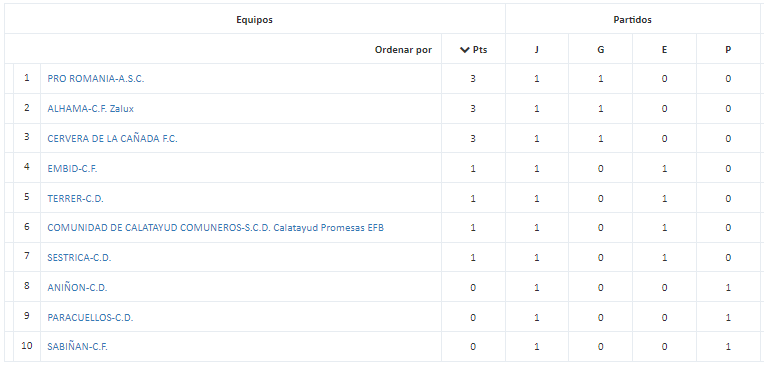Open the TERRER-C.D. team link
This screenshot has width=764, height=368.
pyautogui.click(x=76, y=199)
